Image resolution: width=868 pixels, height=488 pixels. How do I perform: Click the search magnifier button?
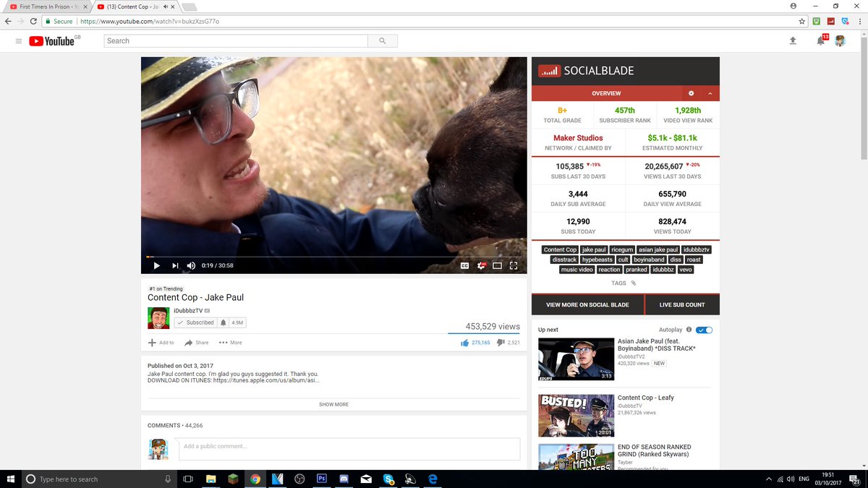(382, 41)
